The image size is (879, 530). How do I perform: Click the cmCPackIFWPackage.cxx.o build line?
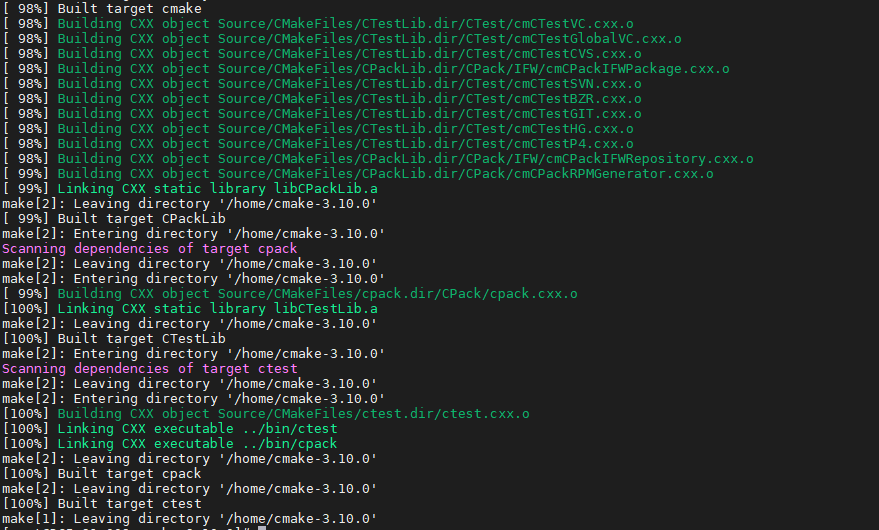point(393,68)
